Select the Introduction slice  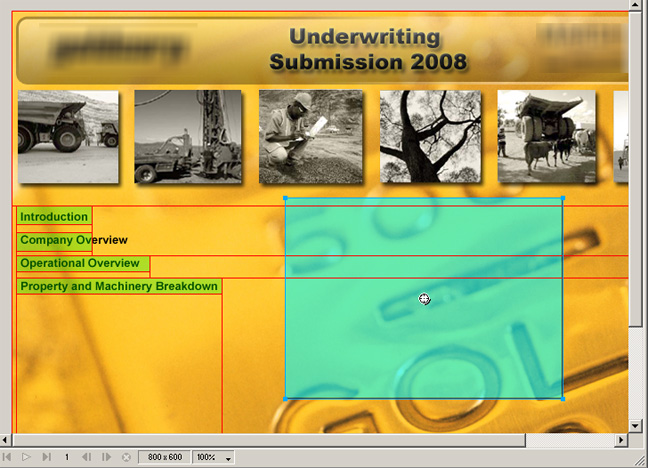54,216
